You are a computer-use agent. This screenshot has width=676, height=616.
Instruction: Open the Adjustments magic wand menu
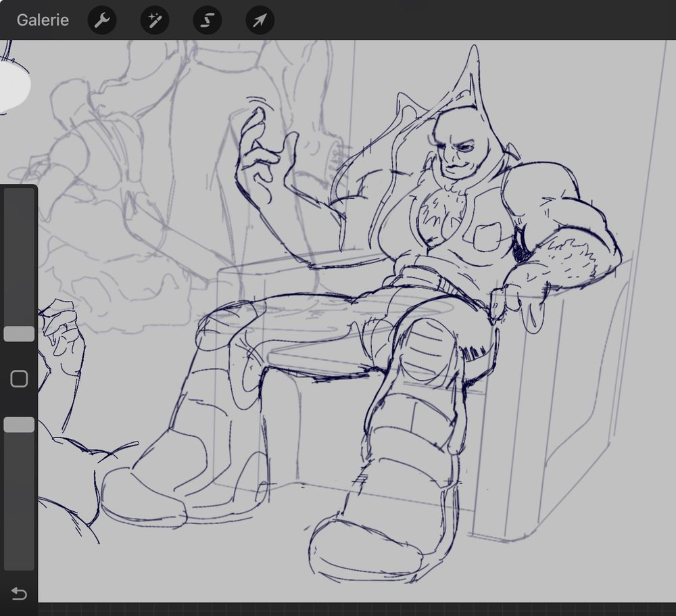coord(155,20)
